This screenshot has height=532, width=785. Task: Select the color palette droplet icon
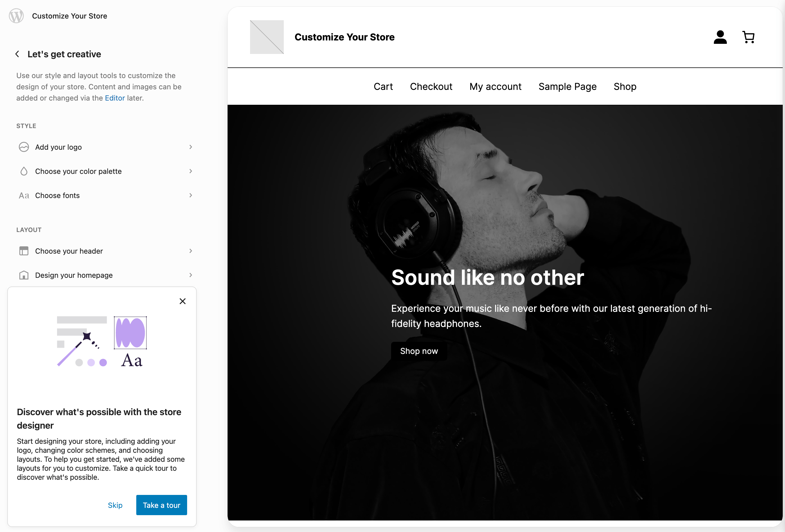pyautogui.click(x=24, y=171)
